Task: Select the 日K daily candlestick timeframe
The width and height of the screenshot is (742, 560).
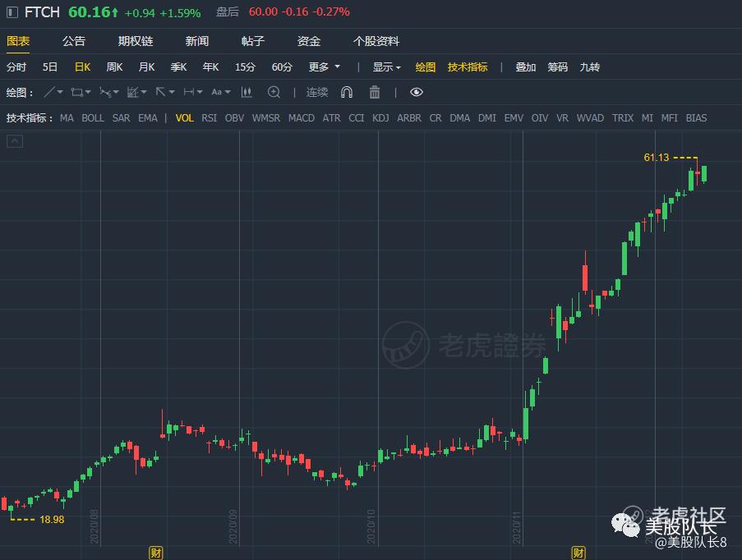Action: [82, 67]
